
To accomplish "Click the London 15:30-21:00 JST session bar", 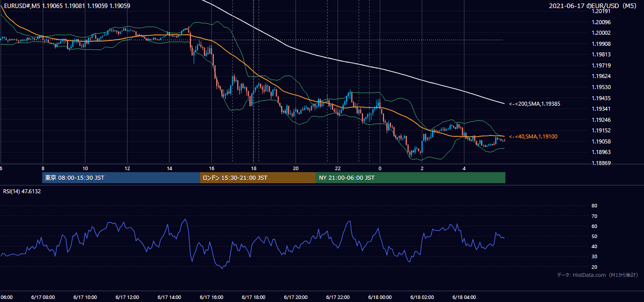I will pos(258,178).
